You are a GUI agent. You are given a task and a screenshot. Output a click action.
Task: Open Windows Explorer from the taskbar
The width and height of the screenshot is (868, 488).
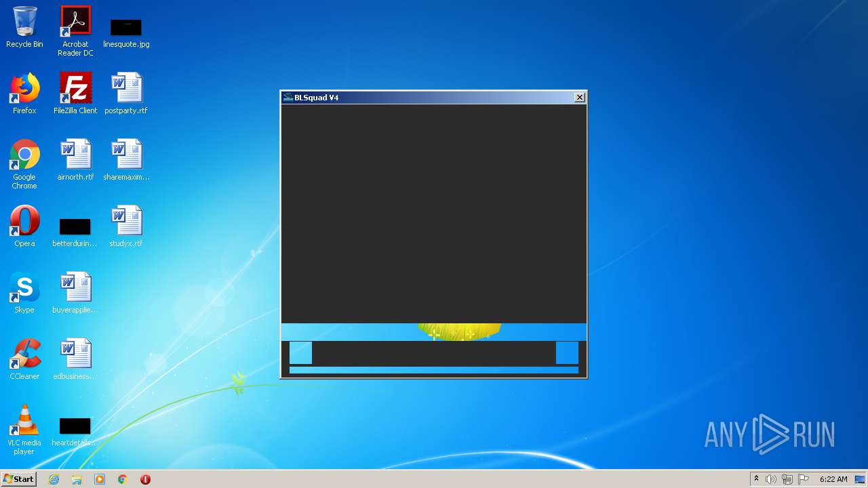click(x=77, y=479)
